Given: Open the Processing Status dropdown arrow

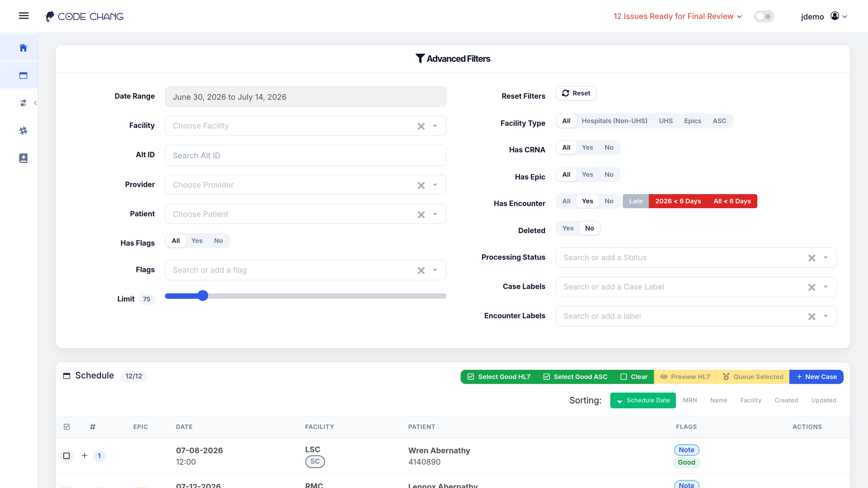Looking at the screenshot, I should click(x=825, y=258).
